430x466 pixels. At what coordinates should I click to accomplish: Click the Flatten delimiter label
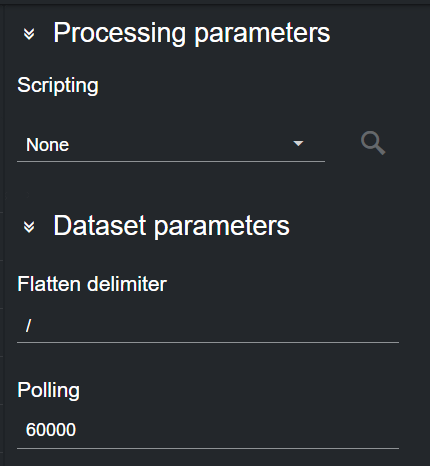(x=92, y=284)
